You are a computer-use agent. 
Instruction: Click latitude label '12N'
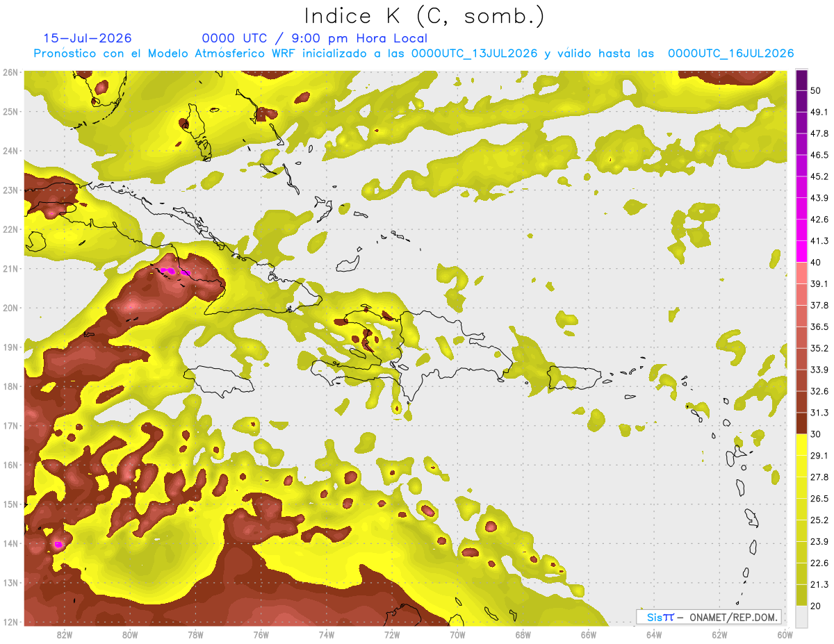click(10, 622)
